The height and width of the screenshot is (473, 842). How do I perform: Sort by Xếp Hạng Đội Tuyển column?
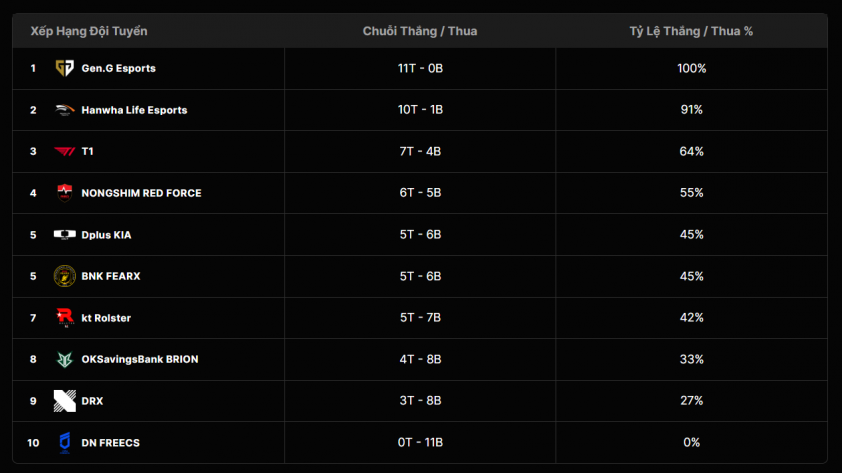coord(89,31)
